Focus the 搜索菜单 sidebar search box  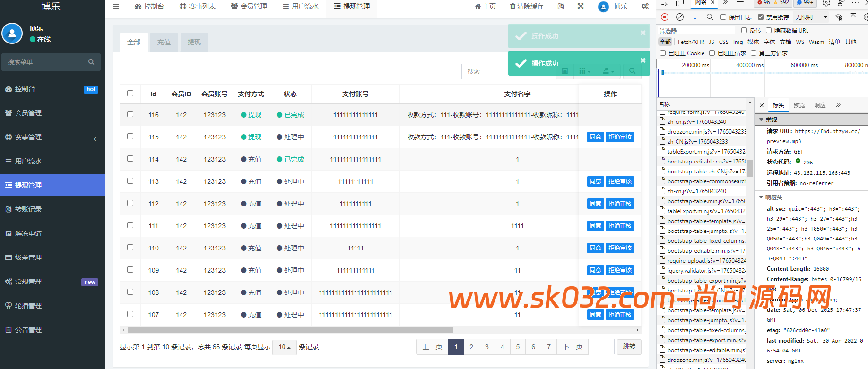click(51, 62)
